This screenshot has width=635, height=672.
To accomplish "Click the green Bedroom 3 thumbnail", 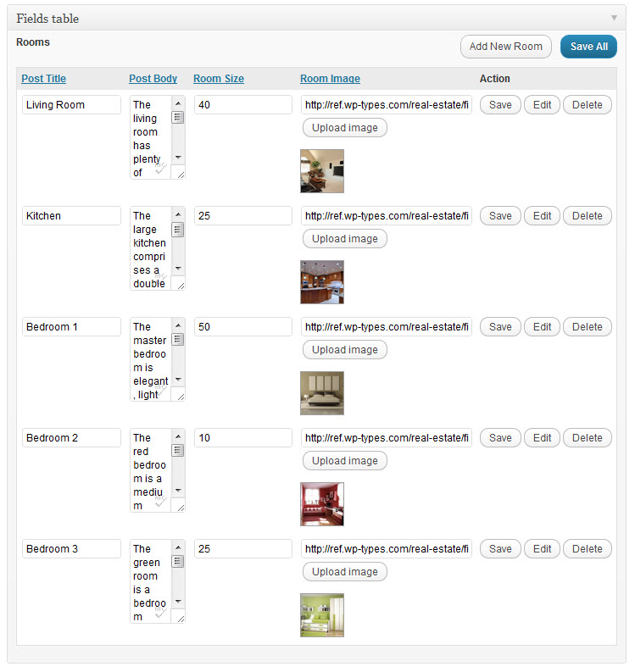I will (322, 615).
